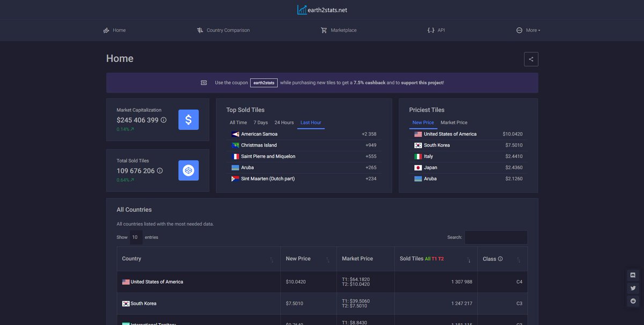The width and height of the screenshot is (644, 325).
Task: Open Country Comparison page
Action: click(x=223, y=30)
